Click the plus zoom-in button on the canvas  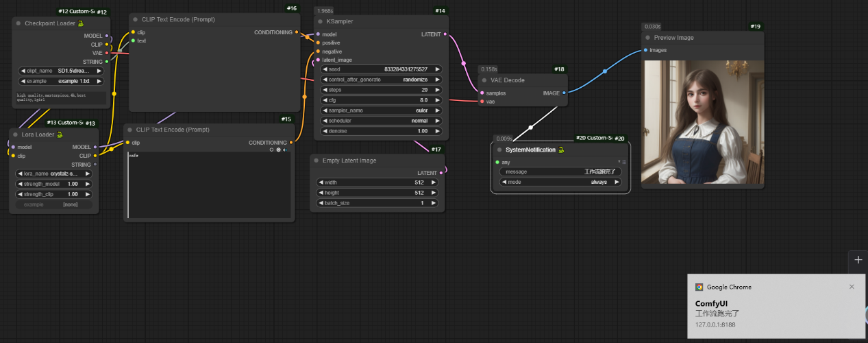pyautogui.click(x=858, y=260)
